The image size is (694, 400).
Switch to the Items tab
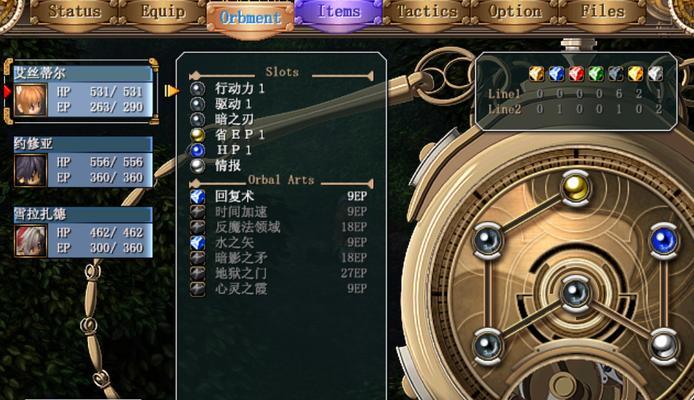339,12
